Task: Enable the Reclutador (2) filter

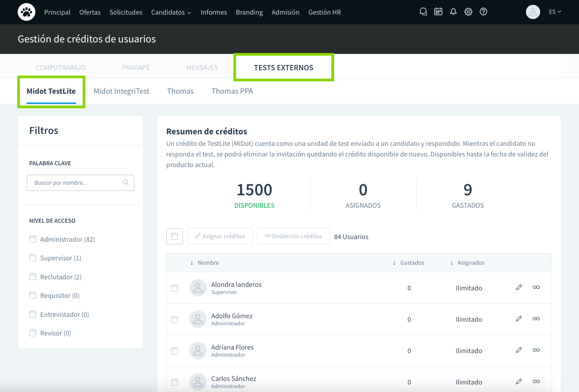Action: coord(33,277)
